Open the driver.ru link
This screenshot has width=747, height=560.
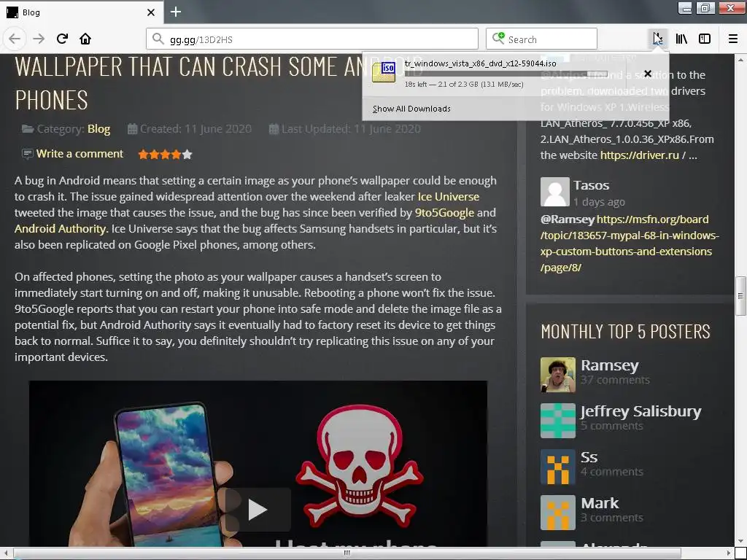[x=639, y=155]
